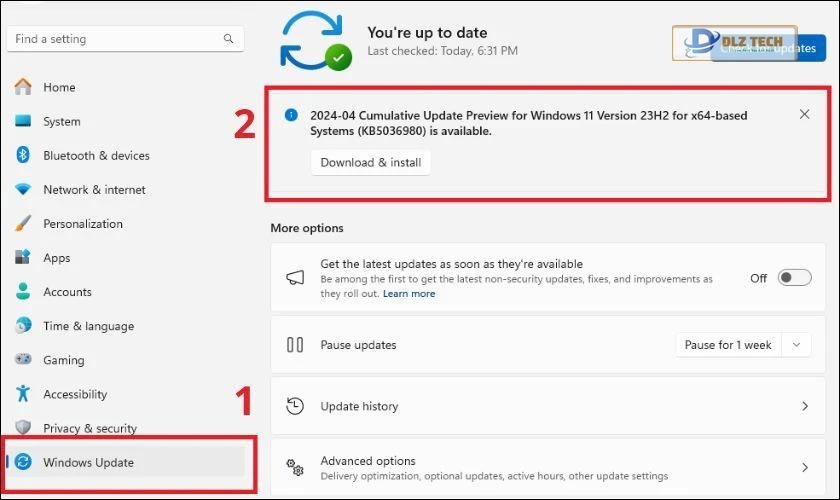Click the Bluetooth & devices icon
This screenshot has width=840, height=500.
click(23, 155)
